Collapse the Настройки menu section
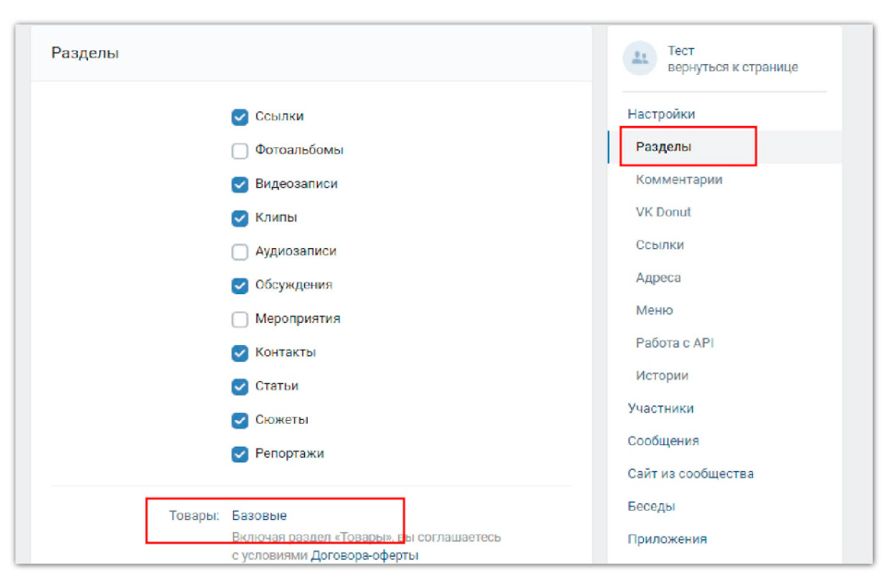 (661, 114)
